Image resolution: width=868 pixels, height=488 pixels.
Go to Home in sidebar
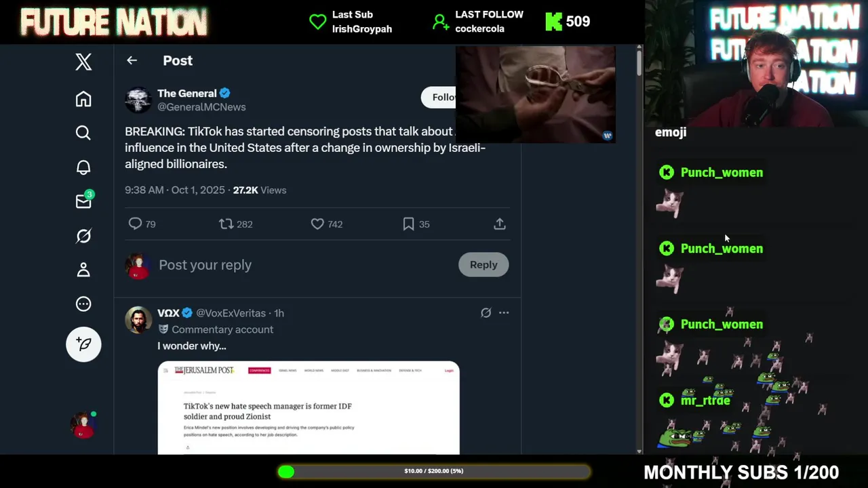point(83,99)
